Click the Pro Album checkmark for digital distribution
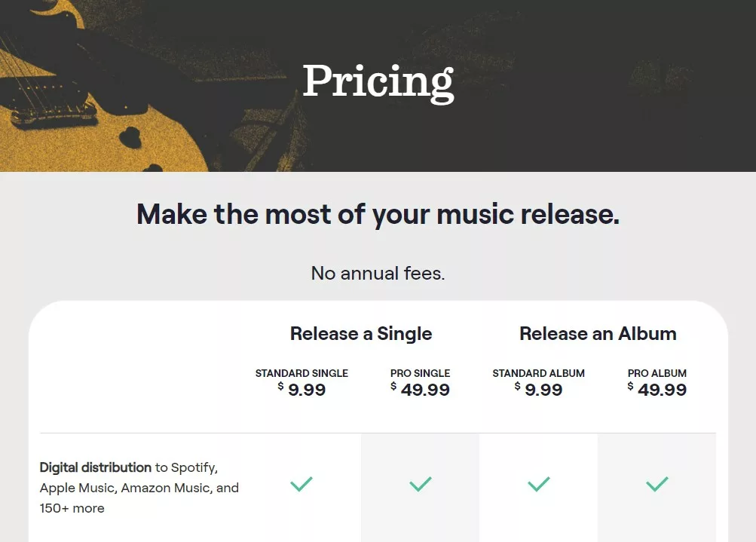Screen dimensions: 756x542 [x=657, y=484]
